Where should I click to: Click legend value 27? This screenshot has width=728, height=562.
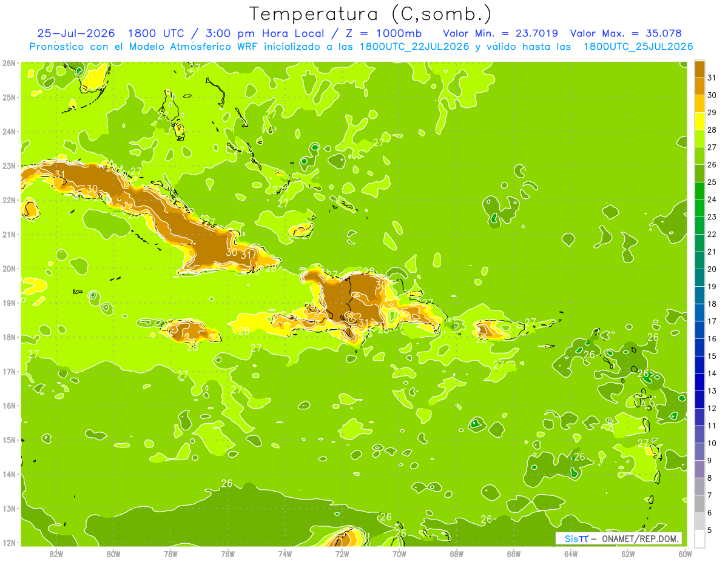click(x=712, y=147)
